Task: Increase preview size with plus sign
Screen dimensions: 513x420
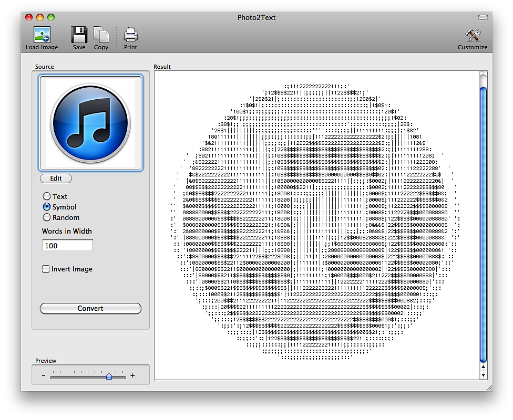Action: tap(132, 375)
